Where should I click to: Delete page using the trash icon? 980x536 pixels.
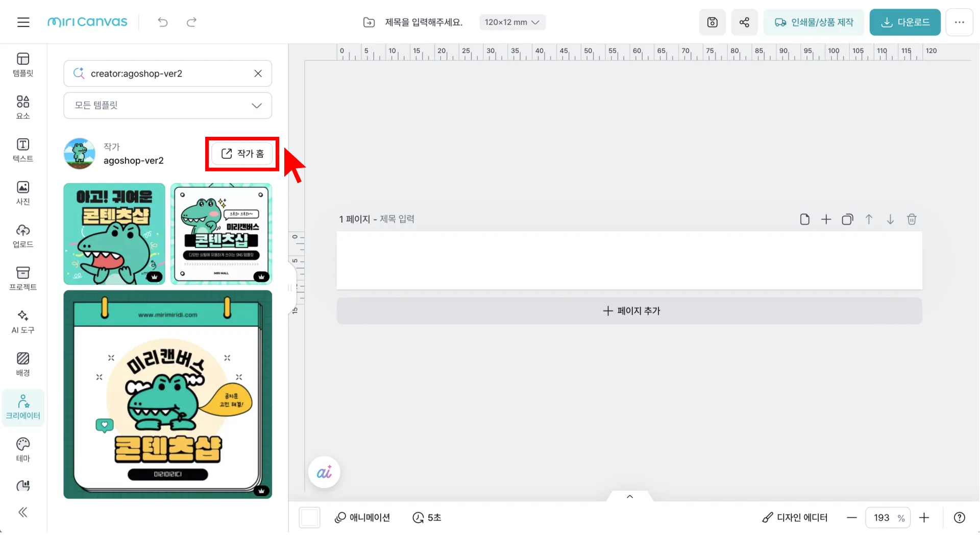(911, 220)
